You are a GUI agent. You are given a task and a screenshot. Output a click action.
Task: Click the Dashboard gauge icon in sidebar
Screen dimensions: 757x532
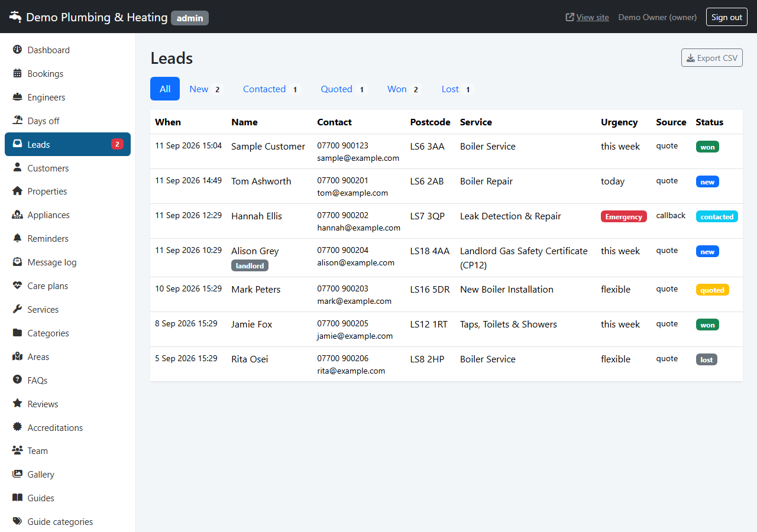point(17,50)
